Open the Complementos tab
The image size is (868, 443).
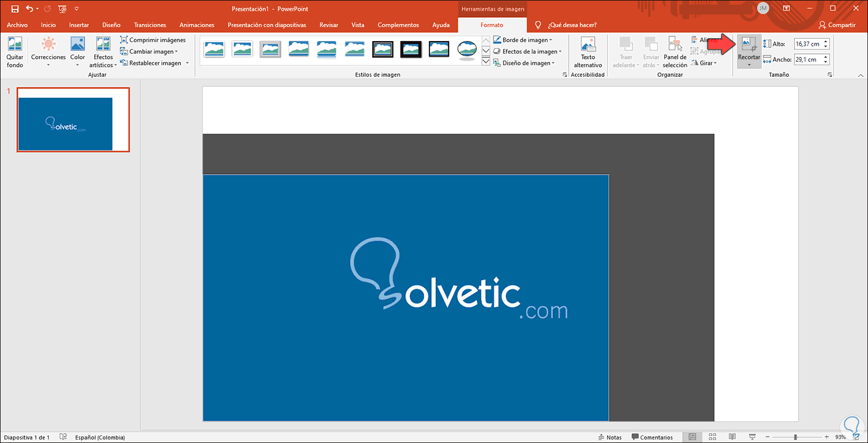(x=398, y=25)
